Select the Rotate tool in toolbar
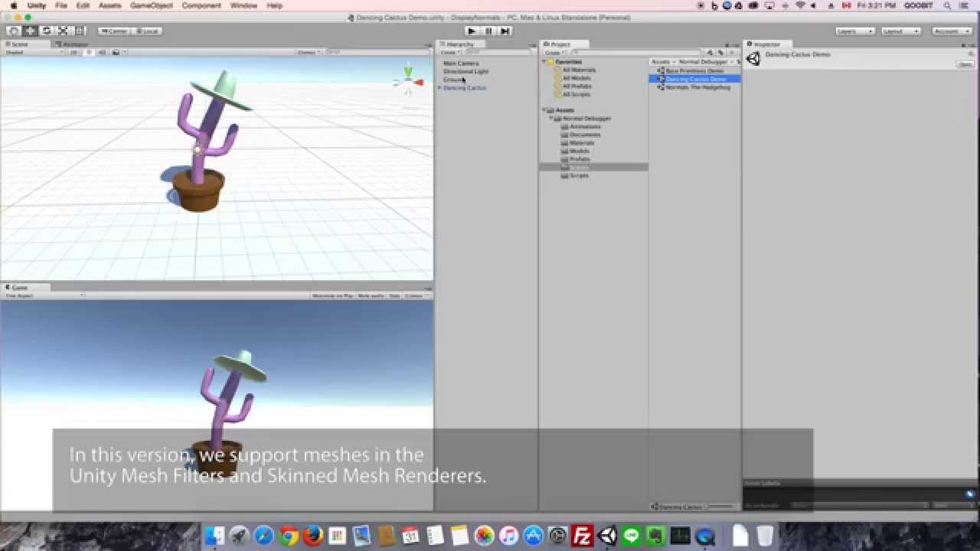Viewport: 980px width, 551px height. pos(47,31)
